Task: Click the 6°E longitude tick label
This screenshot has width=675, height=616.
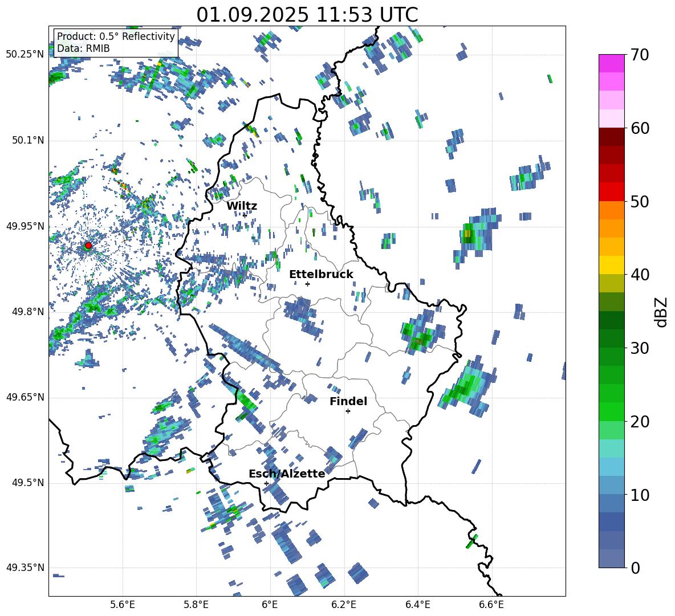Action: tap(270, 605)
